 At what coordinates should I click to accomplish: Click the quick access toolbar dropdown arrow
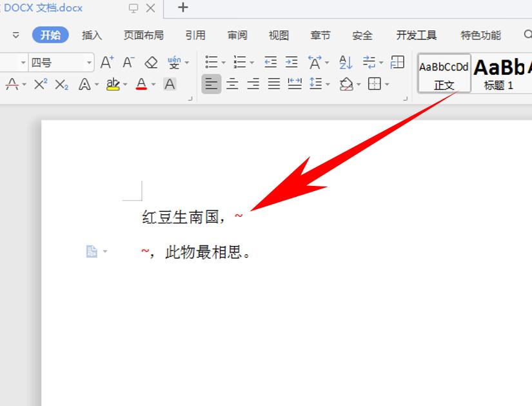pyautogui.click(x=15, y=35)
